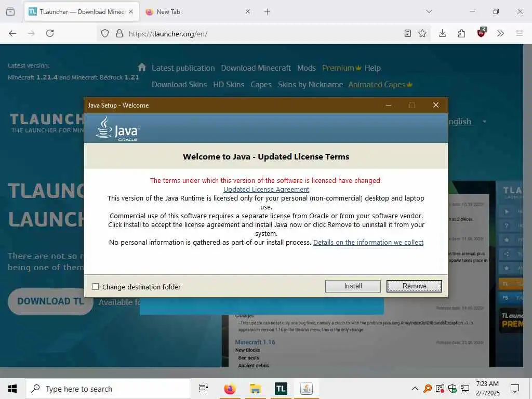
Task: Click Remove button in Java Setup
Action: pos(414,286)
